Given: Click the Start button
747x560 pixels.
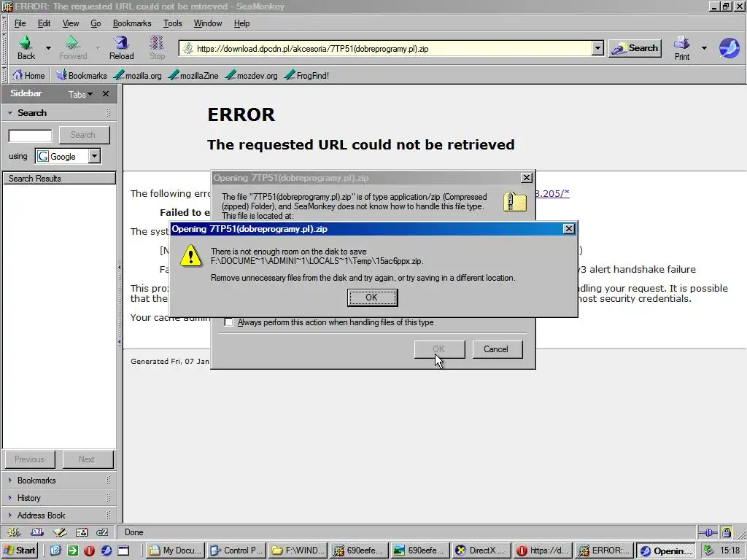Looking at the screenshot, I should pyautogui.click(x=20, y=551).
